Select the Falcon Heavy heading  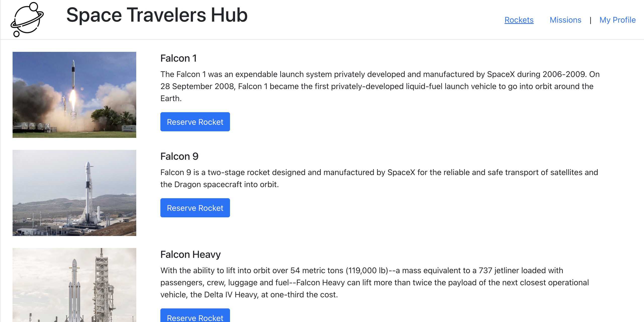(x=190, y=254)
